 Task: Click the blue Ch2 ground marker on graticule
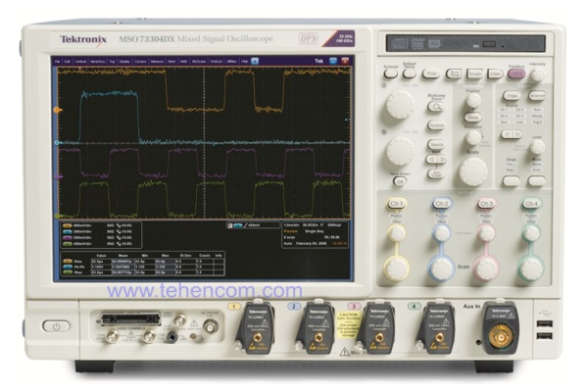(57, 143)
